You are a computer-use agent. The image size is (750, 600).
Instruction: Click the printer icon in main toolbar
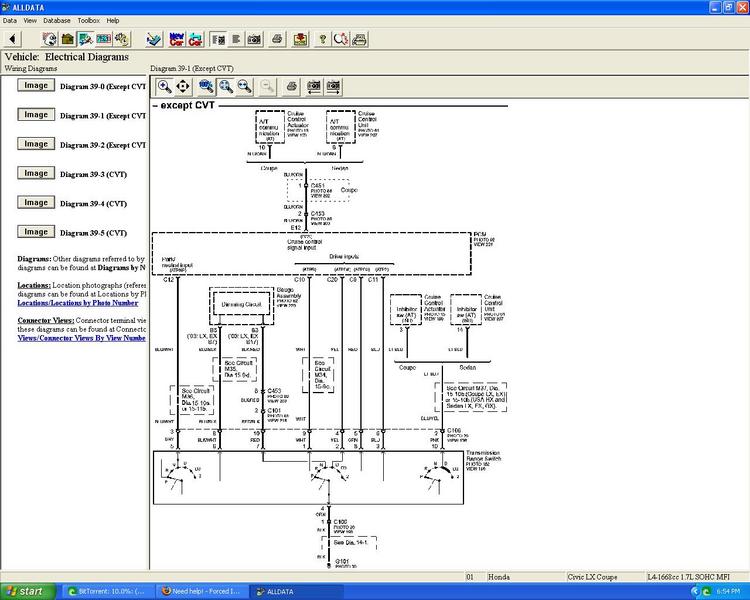[x=277, y=39]
